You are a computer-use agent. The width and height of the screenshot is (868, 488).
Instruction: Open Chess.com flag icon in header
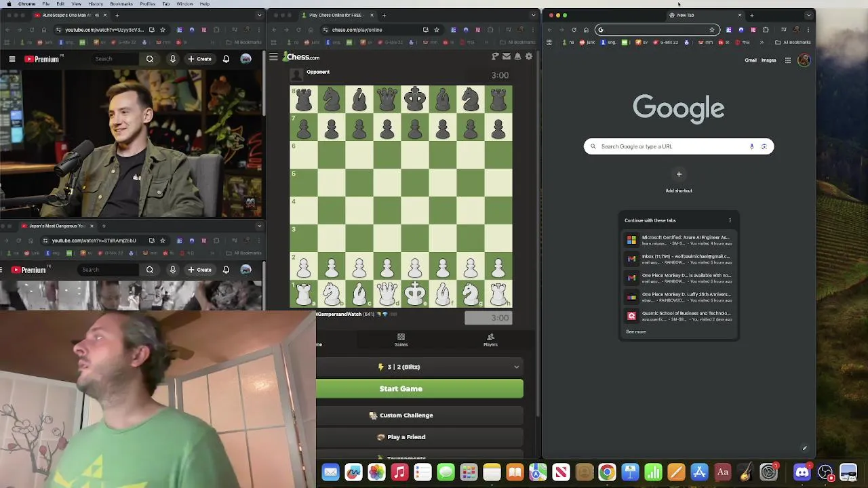[x=495, y=57]
